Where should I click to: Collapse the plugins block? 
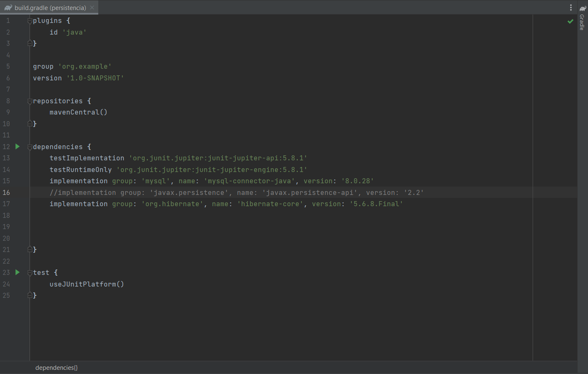(x=30, y=21)
